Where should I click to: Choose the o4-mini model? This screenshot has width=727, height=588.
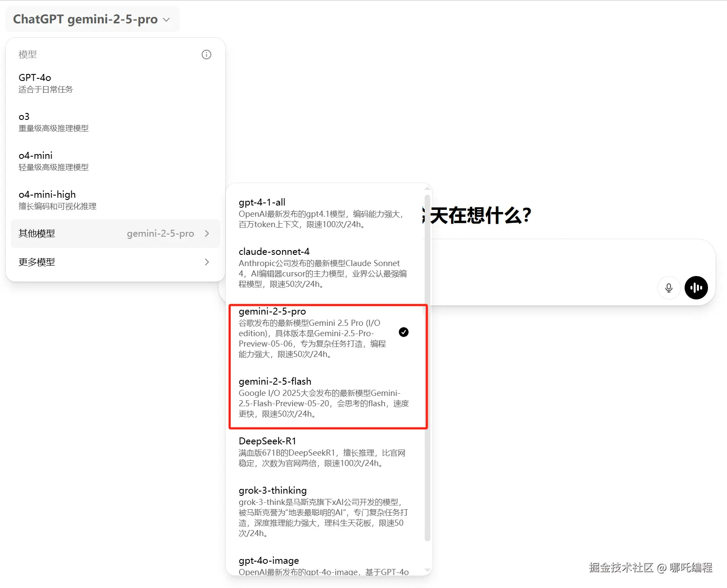click(115, 161)
